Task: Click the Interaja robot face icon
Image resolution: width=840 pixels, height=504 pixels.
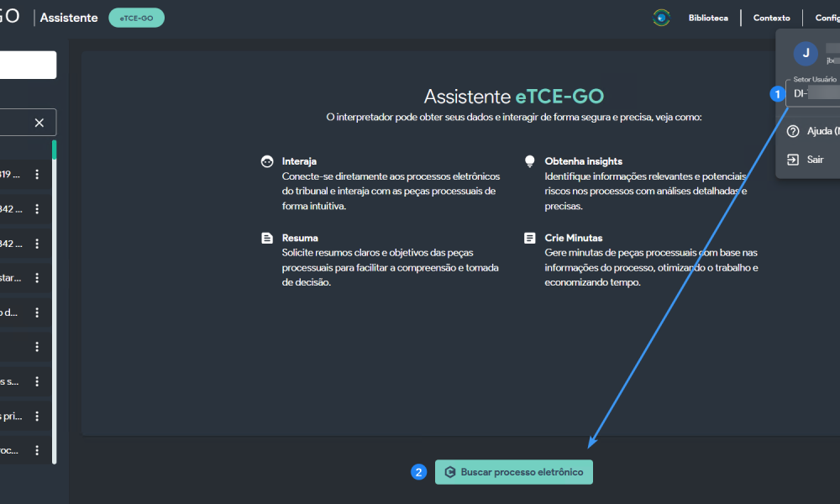Action: point(267,161)
